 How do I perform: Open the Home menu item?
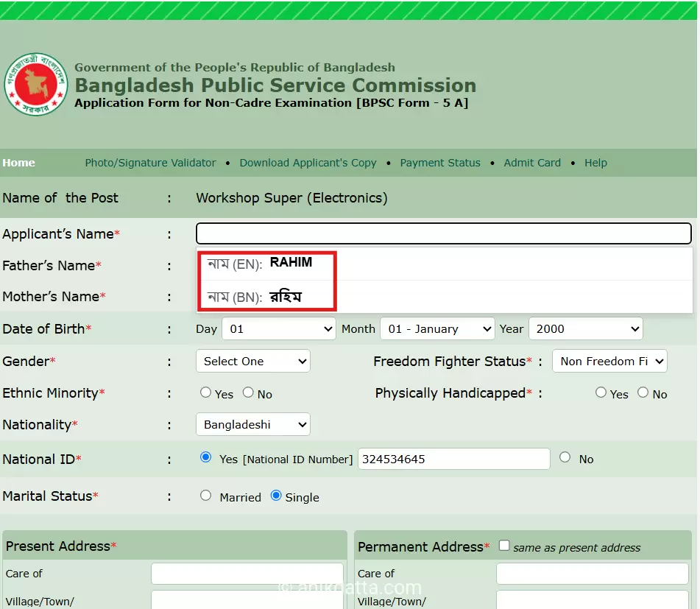(x=18, y=163)
